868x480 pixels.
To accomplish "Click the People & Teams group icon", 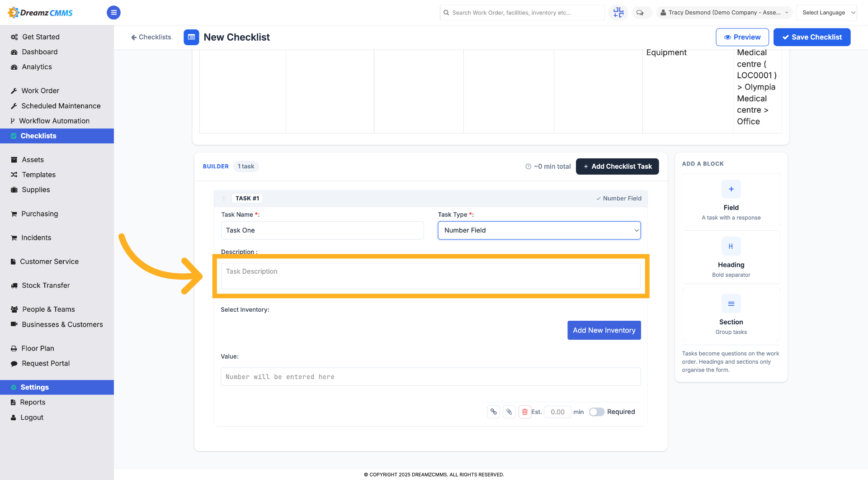I will coord(14,309).
